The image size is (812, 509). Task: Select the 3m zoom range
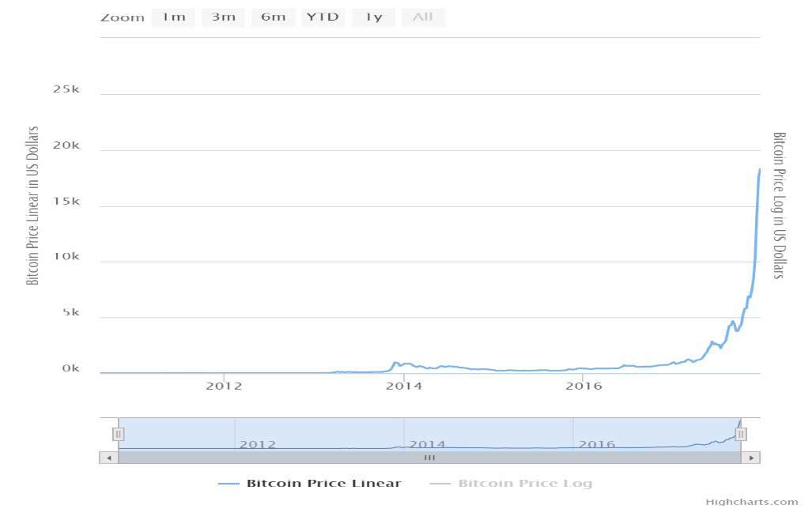pos(223,17)
